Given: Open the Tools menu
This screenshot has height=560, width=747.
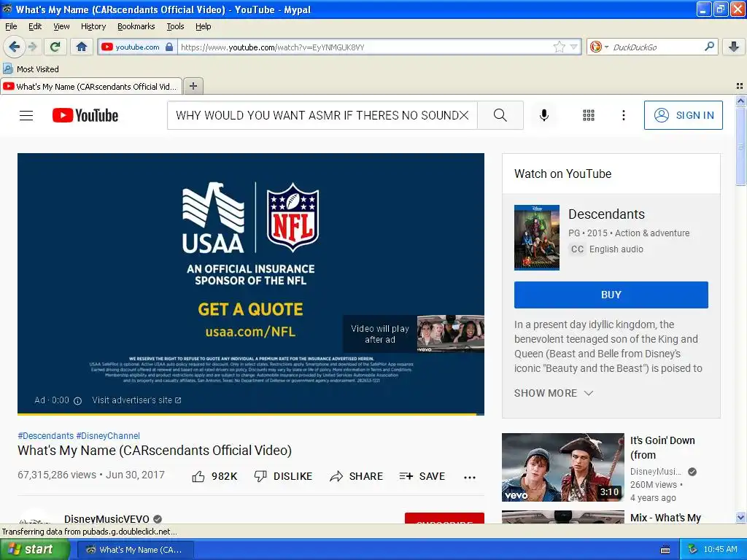Looking at the screenshot, I should (x=175, y=26).
